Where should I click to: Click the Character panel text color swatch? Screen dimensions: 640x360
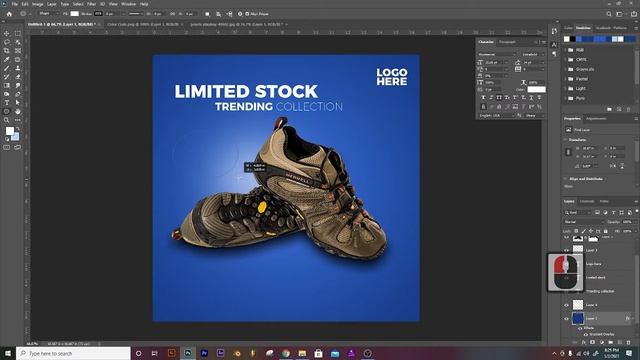pos(536,89)
